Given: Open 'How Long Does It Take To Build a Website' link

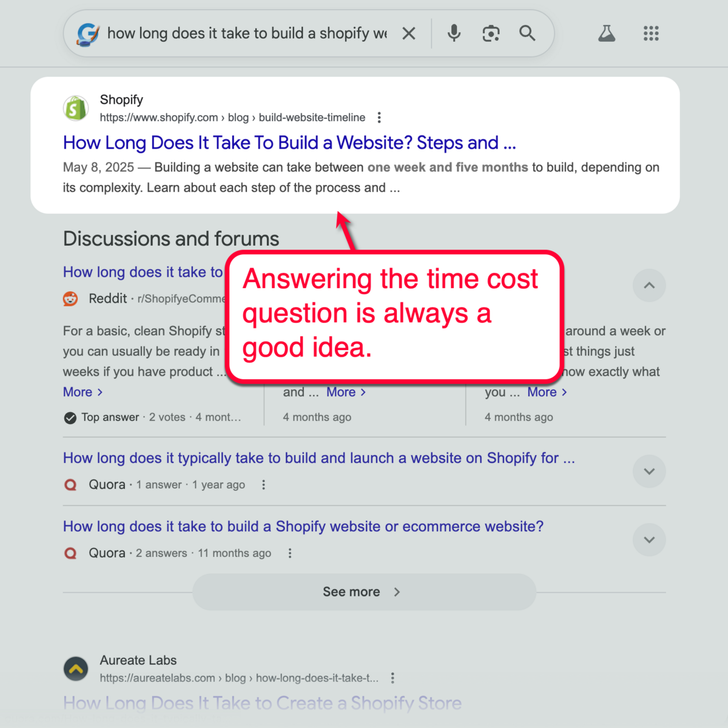Looking at the screenshot, I should [x=289, y=143].
